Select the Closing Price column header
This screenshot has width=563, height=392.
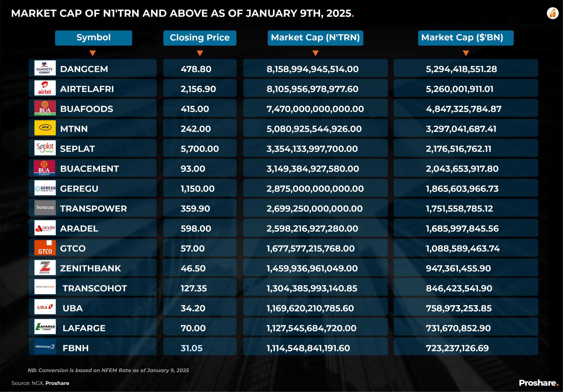tap(200, 38)
